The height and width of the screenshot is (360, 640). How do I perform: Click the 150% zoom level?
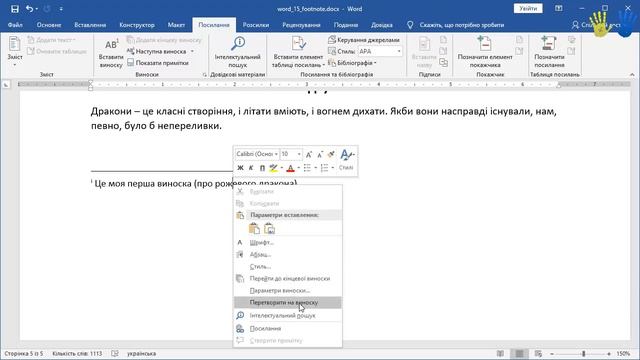coord(623,353)
